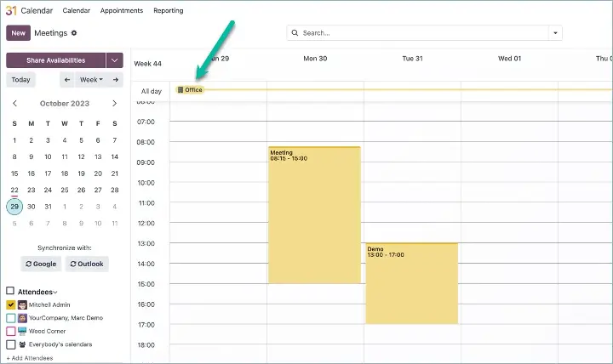
Task: Toggle the Wood Corner color checkbox
Action: point(10,331)
